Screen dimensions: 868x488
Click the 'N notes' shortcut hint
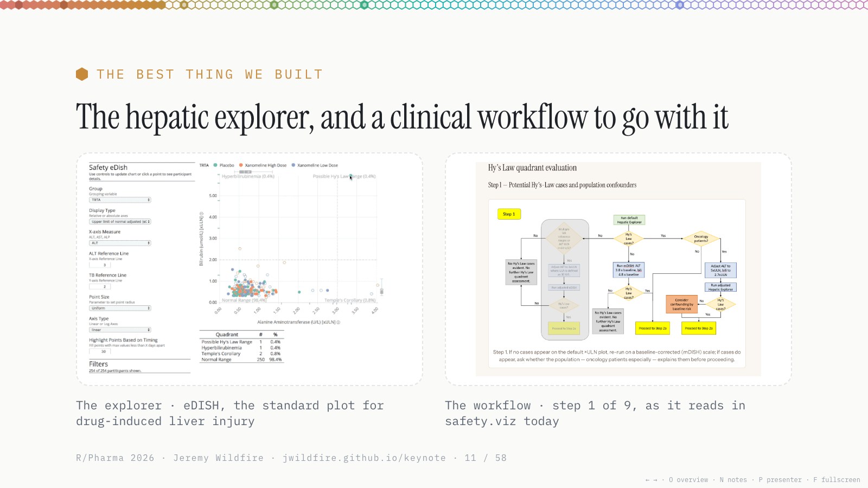(x=733, y=480)
